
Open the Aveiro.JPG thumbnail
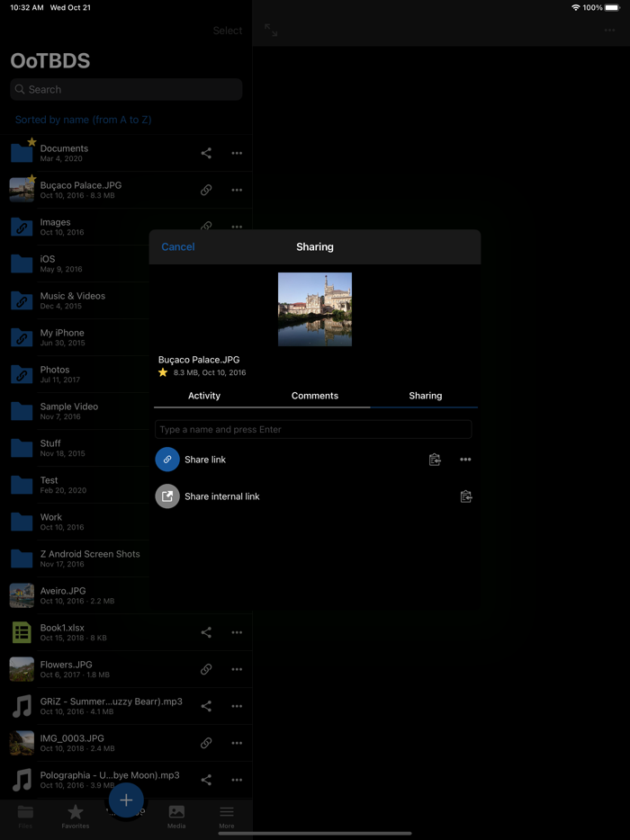22,595
